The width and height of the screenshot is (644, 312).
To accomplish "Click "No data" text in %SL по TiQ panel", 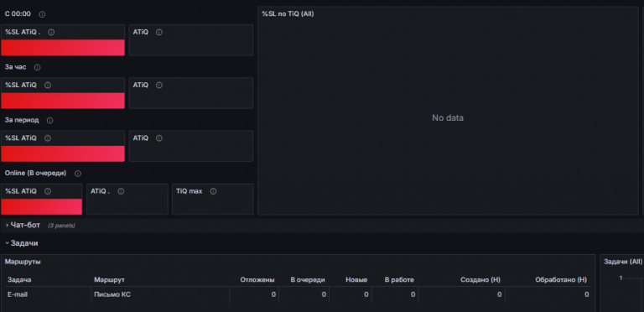I will [448, 118].
